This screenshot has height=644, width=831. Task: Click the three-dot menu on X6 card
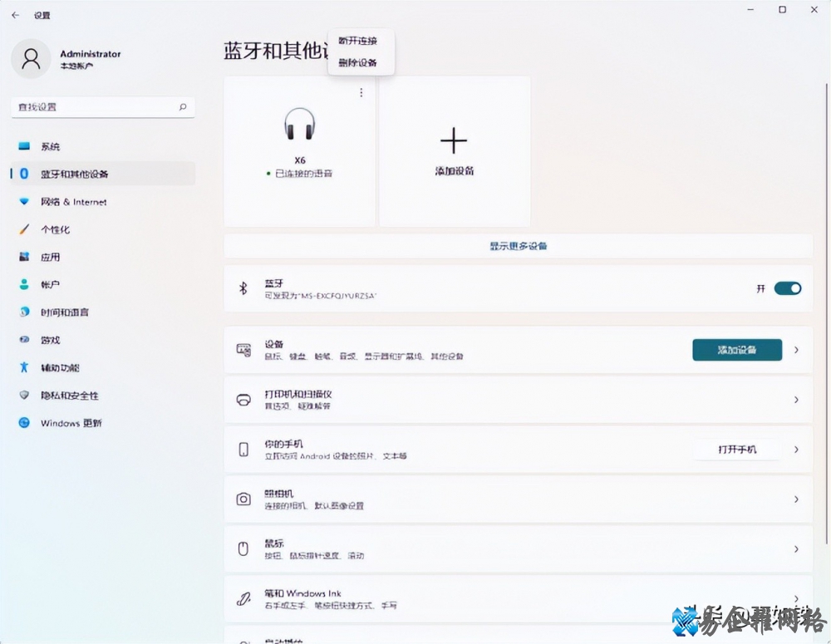361,93
